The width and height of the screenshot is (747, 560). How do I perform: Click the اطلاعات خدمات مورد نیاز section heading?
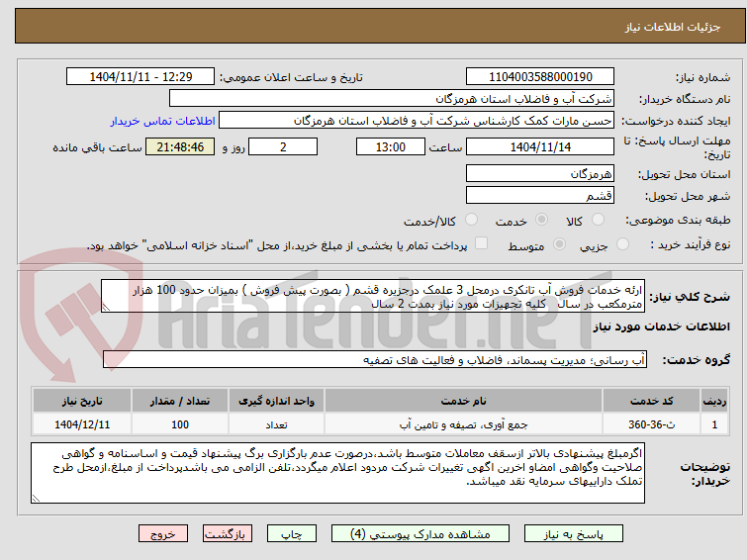[x=661, y=327]
